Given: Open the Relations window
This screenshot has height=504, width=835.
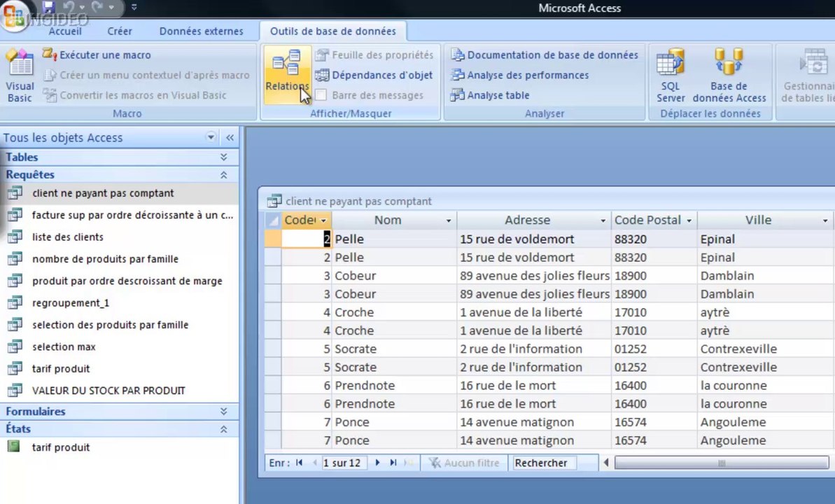Looking at the screenshot, I should tap(287, 75).
